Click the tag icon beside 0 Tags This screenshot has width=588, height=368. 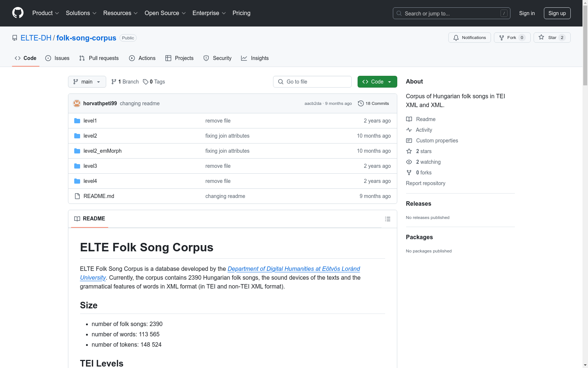click(x=146, y=82)
